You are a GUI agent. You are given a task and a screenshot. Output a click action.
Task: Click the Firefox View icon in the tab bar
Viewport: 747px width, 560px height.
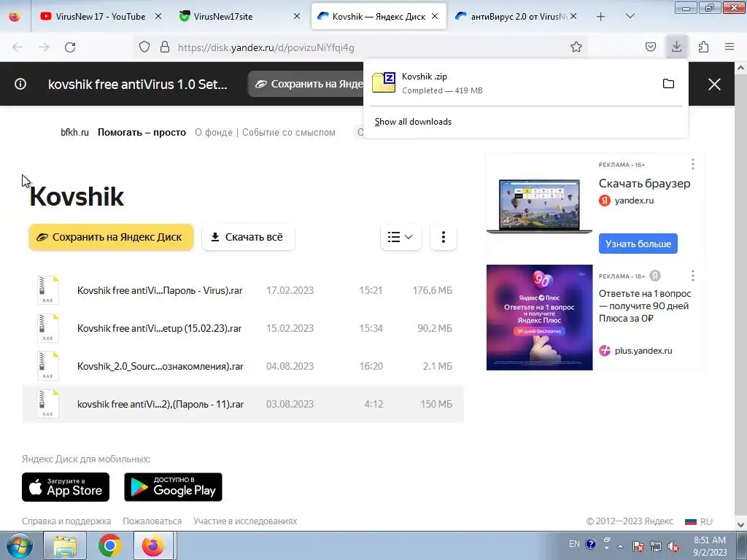(x=15, y=16)
